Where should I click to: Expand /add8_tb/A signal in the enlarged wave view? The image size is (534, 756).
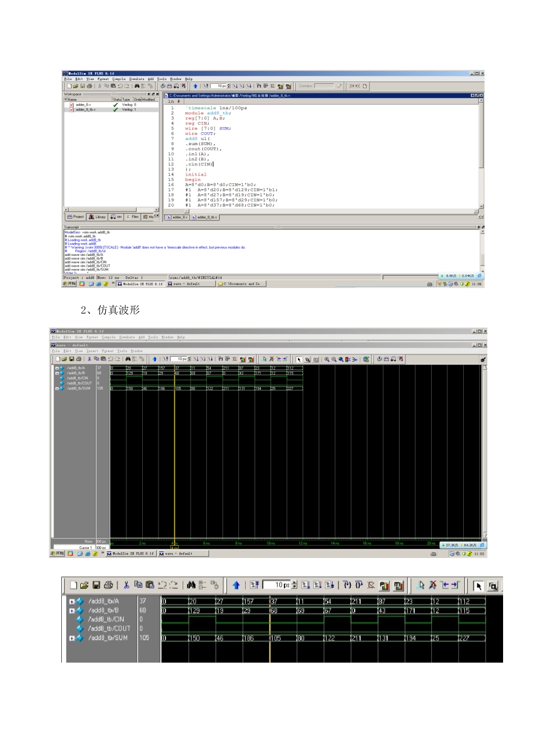click(x=72, y=601)
